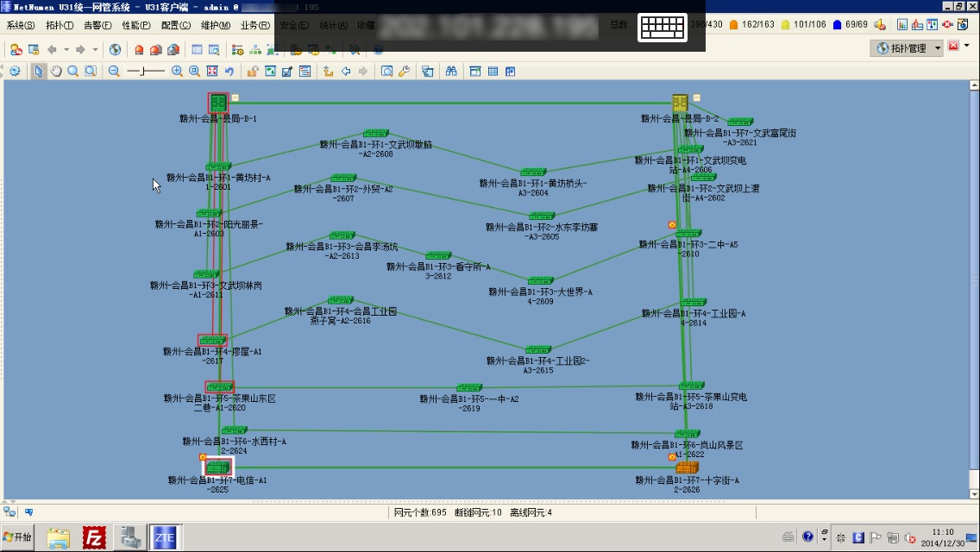Open the table view icon in main toolbar
This screenshot has width=980, height=552.
click(x=197, y=49)
